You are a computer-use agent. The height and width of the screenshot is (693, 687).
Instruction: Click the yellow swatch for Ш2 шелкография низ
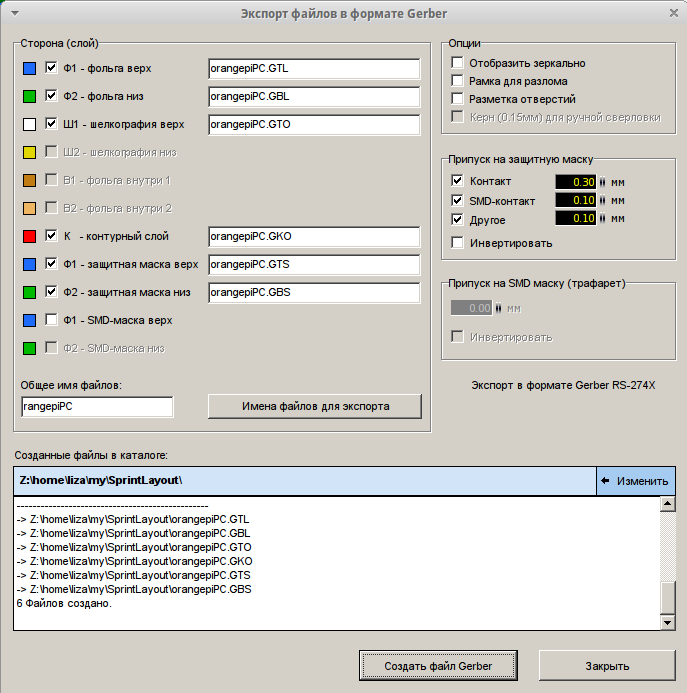click(30, 152)
